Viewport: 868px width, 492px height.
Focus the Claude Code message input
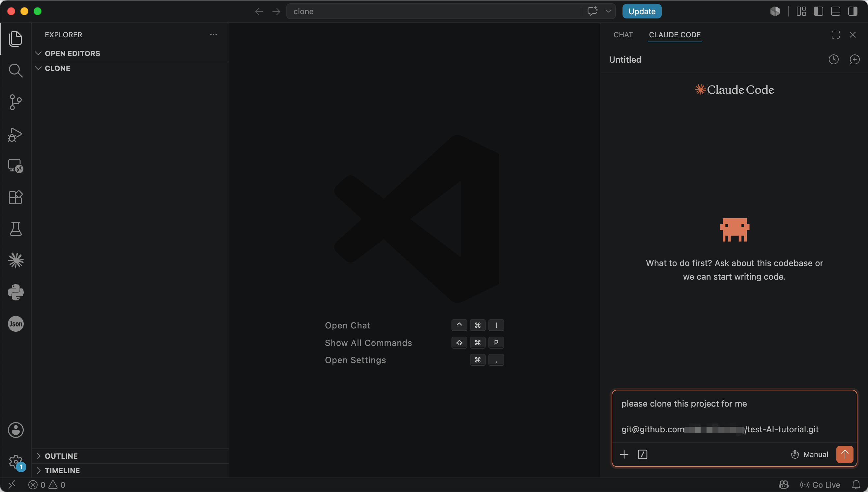pos(734,416)
